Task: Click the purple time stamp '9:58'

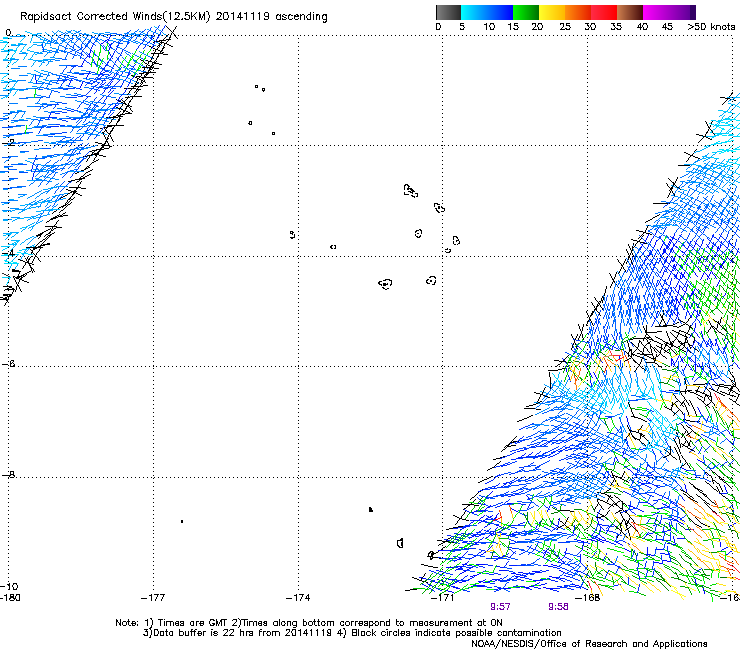Action: tap(558, 607)
